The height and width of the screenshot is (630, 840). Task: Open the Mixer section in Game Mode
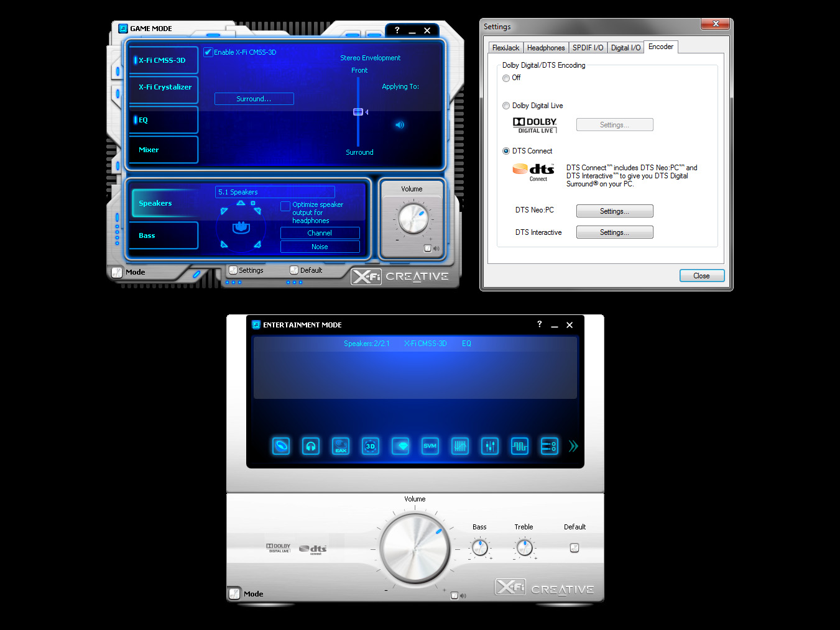(164, 150)
